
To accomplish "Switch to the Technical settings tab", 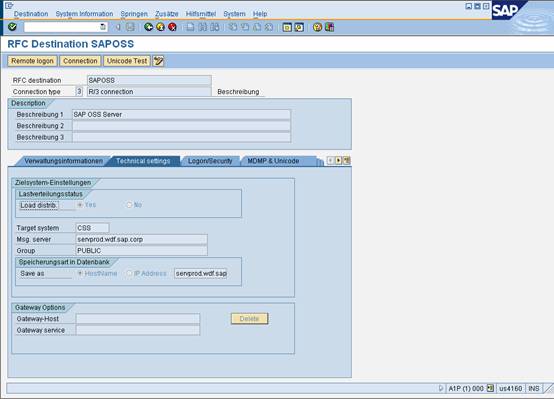I will 143,161.
